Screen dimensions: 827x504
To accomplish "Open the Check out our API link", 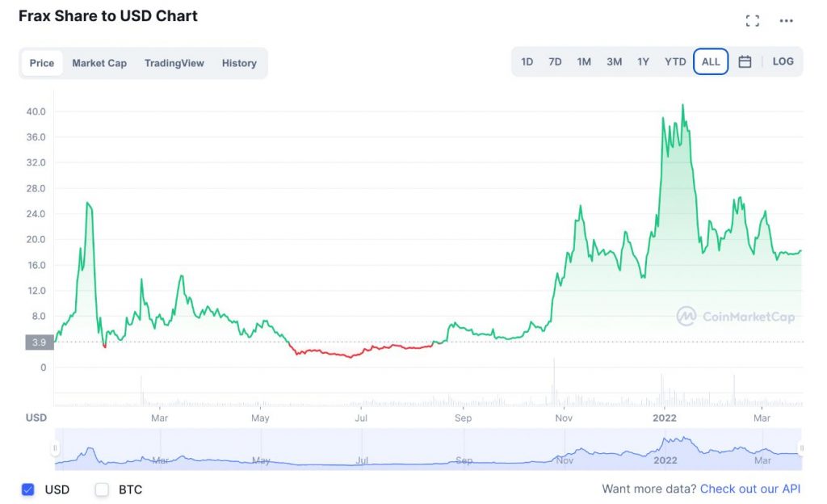I will point(750,489).
